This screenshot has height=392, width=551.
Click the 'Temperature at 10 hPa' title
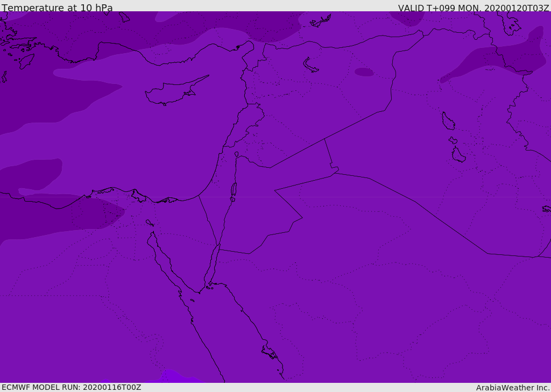point(57,8)
